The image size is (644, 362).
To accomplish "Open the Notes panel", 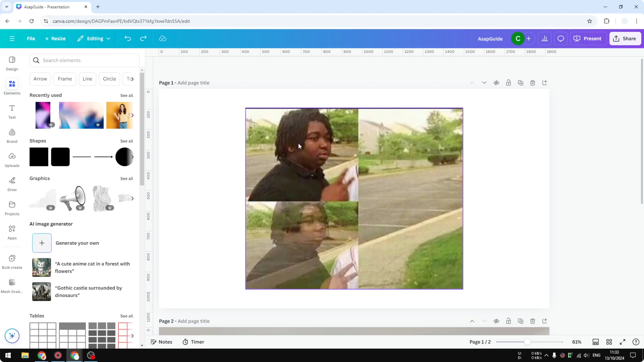I will [161, 342].
